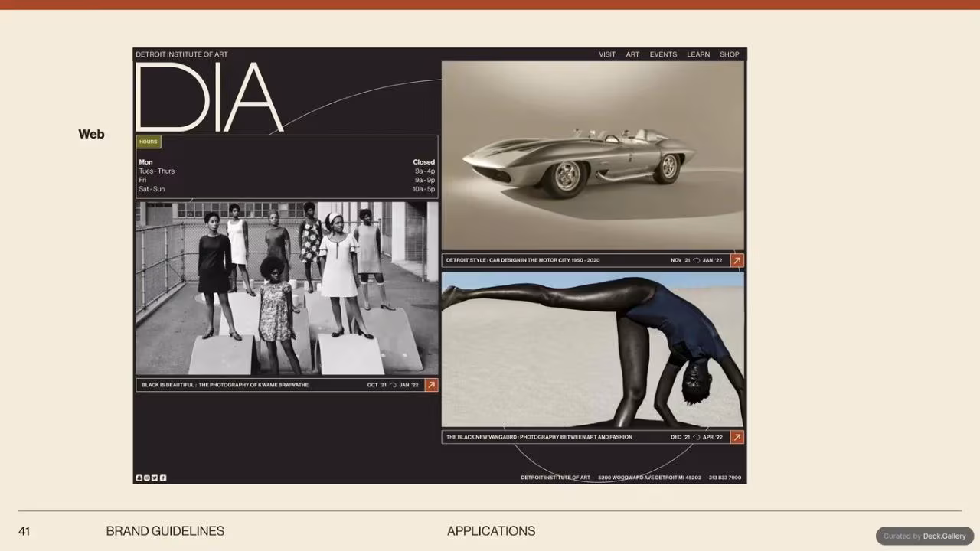The image size is (980, 551).
Task: Open the Instagram icon in footer
Action: coord(147,478)
